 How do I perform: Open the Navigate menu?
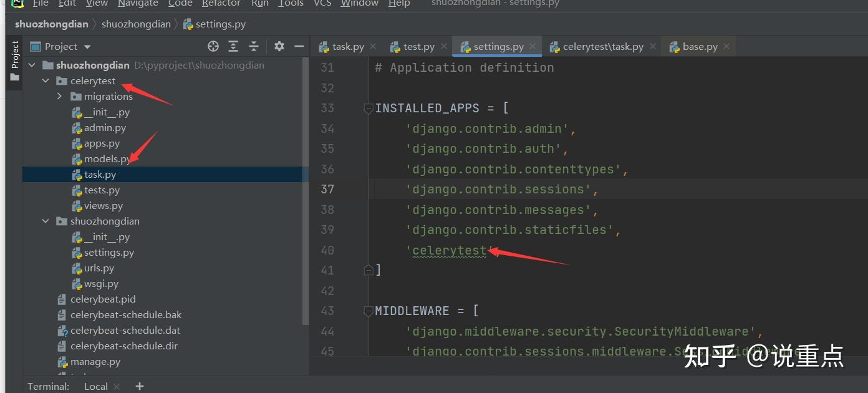(138, 3)
